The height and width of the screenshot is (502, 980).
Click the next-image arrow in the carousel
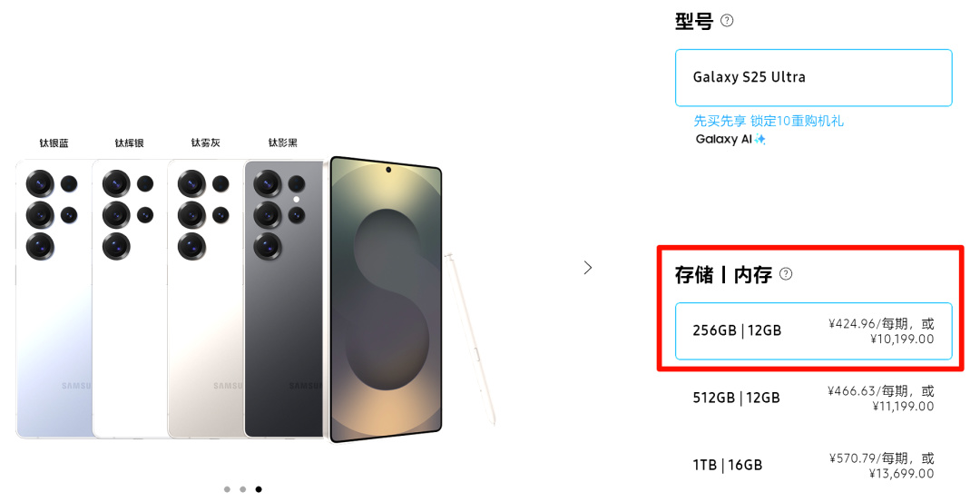tap(588, 268)
